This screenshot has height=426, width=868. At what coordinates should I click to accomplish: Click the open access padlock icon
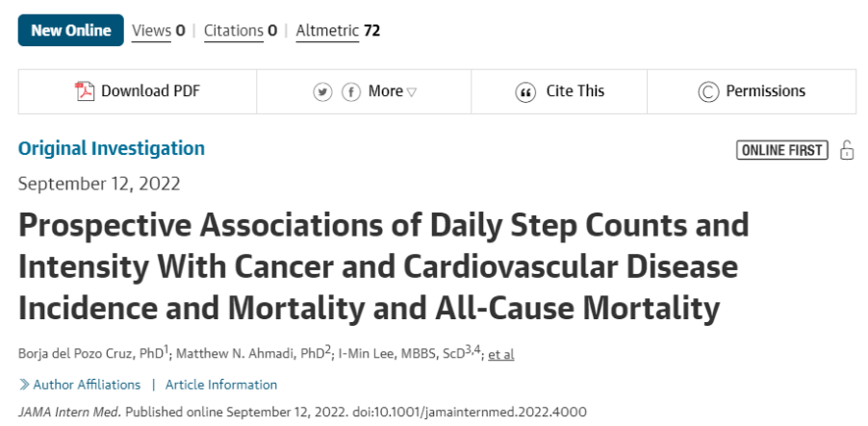tap(847, 150)
